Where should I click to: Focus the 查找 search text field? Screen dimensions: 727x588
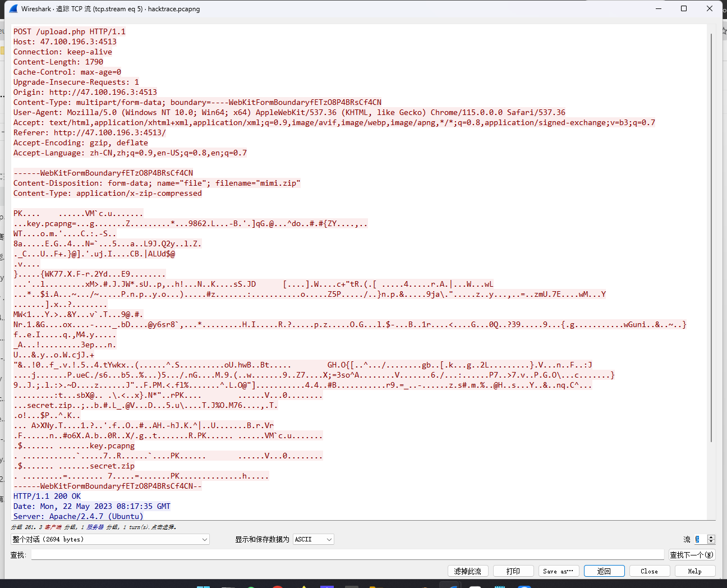[x=347, y=554]
